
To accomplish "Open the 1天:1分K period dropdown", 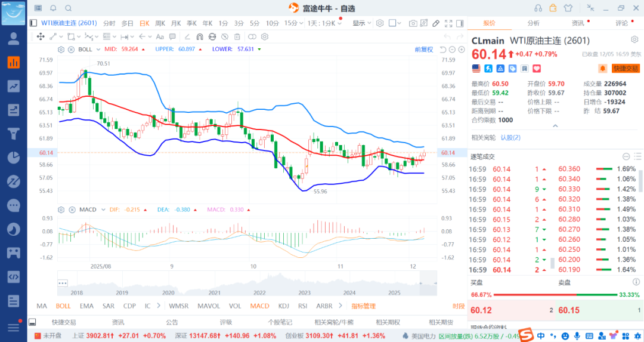I will [324, 23].
